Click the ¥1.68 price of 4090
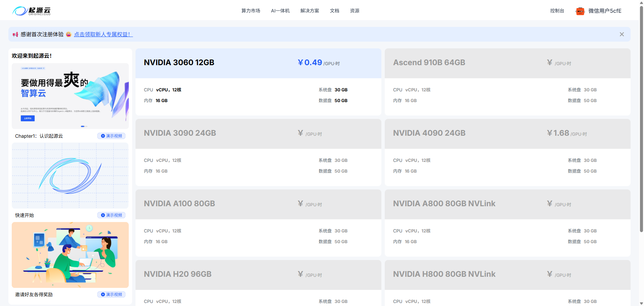644x306 pixels. (x=558, y=133)
